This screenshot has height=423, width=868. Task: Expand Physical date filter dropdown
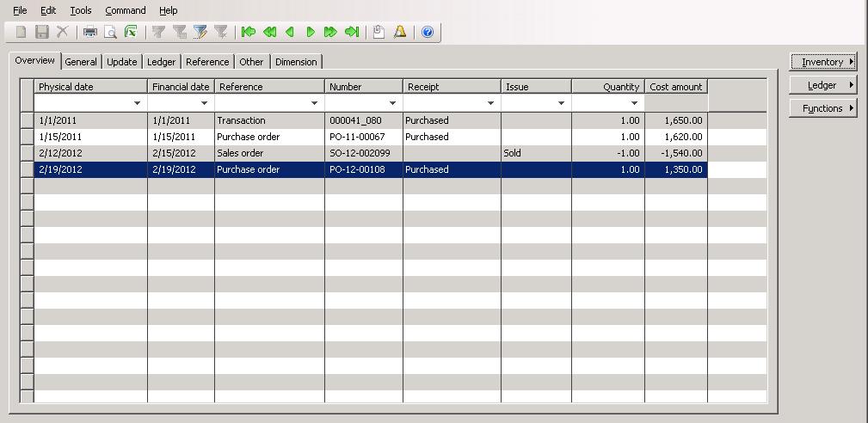click(x=138, y=103)
